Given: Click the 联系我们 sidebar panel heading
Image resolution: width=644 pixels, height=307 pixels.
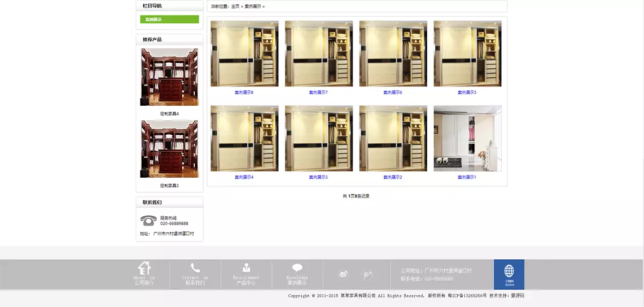Looking at the screenshot, I should (152, 202).
